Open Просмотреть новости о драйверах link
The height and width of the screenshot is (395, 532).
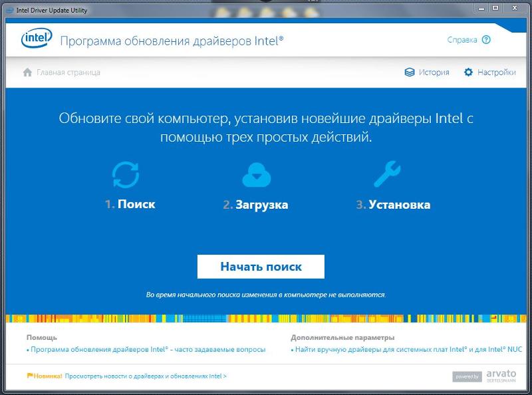click(x=146, y=376)
